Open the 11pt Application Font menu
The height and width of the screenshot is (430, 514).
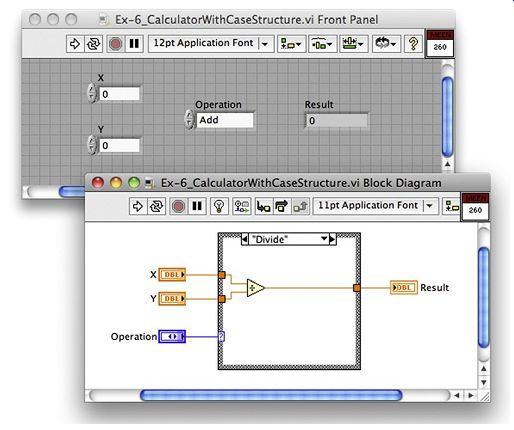[376, 206]
